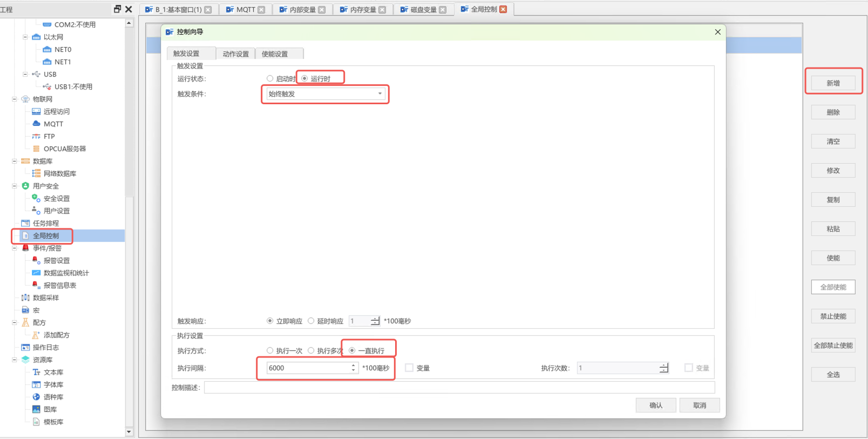868x439 pixels.
Task: Open 报警设置 via its alarm icon
Action: (x=36, y=260)
